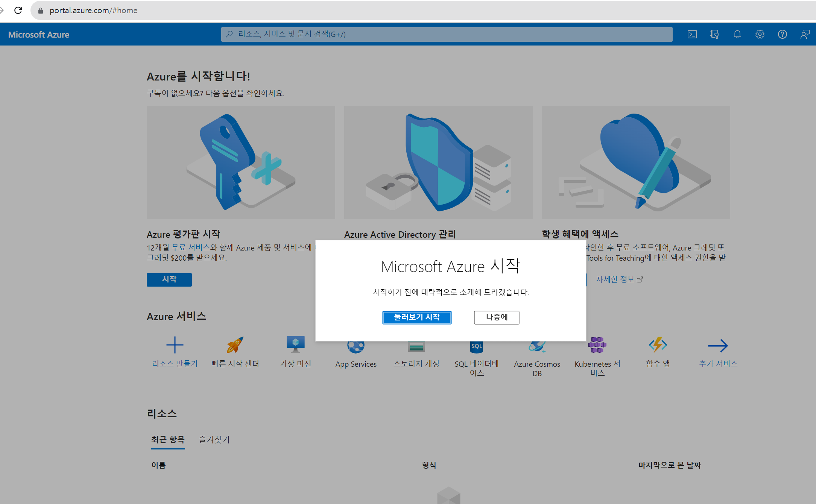The width and height of the screenshot is (816, 504).
Task: Click the 추가 서비스 arrow
Action: coord(718,346)
